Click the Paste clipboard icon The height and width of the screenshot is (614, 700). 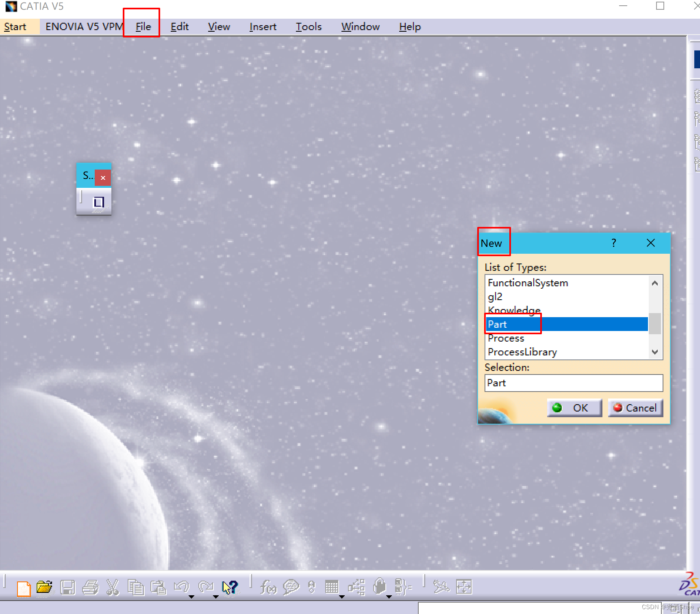pyautogui.click(x=158, y=588)
